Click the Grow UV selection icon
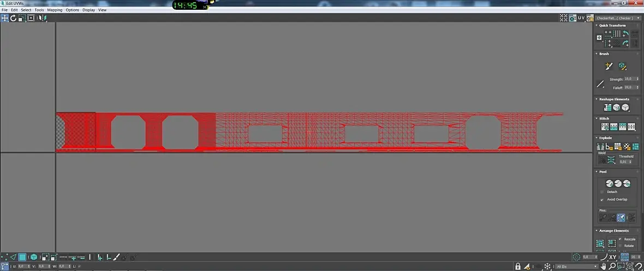 [x=45, y=257]
